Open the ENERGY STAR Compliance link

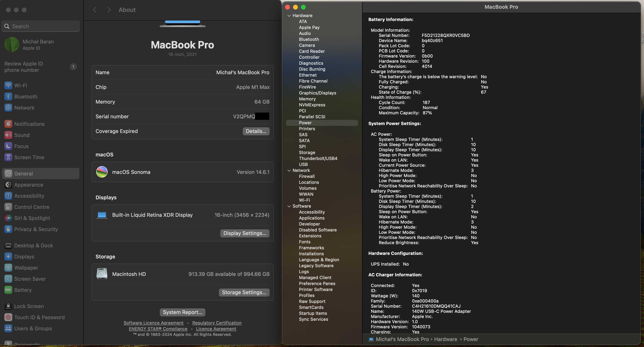(158, 329)
